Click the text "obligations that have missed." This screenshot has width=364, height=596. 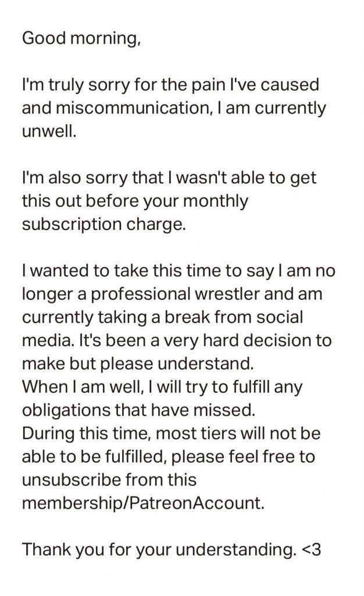138,409
